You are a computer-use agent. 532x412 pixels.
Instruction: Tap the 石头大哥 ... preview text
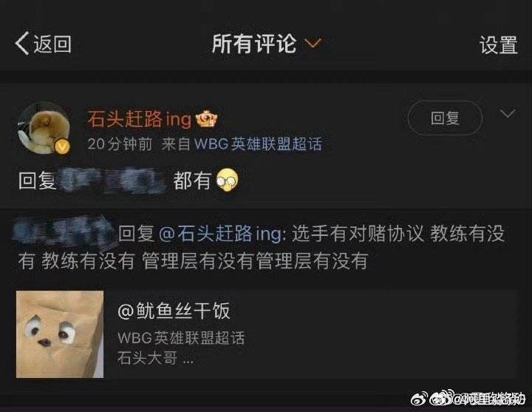[155, 358]
